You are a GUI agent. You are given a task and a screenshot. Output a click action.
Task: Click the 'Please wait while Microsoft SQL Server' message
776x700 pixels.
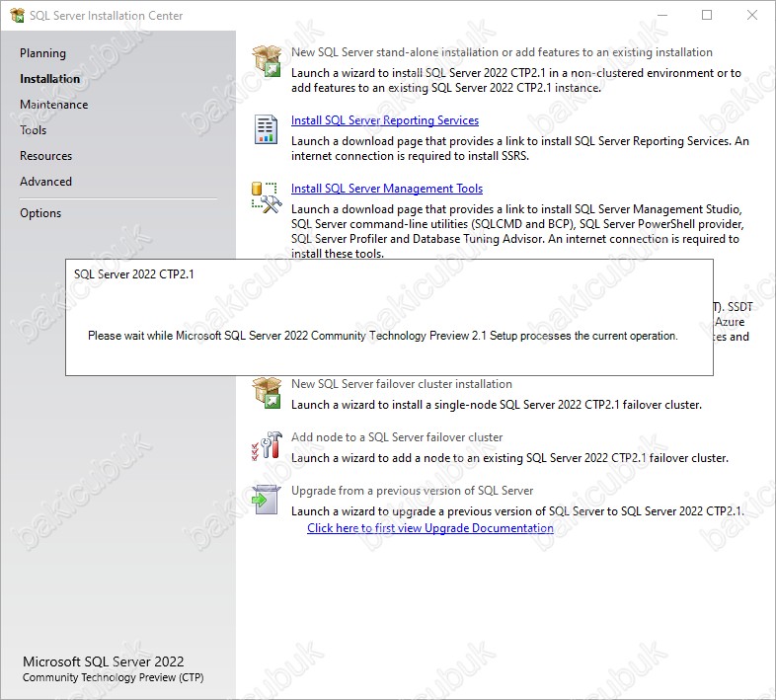(382, 336)
